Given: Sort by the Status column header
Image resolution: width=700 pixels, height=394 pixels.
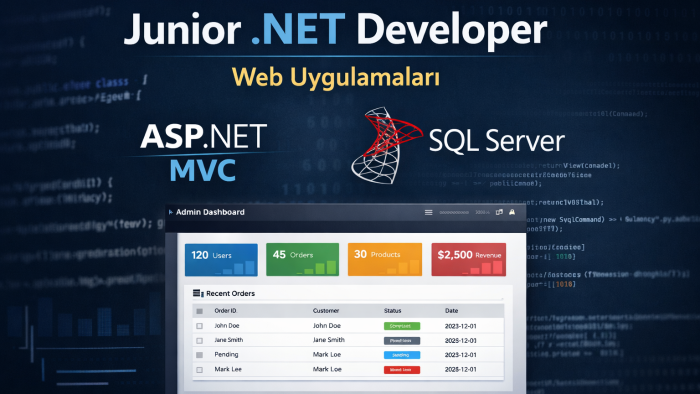Looking at the screenshot, I should click(x=392, y=311).
